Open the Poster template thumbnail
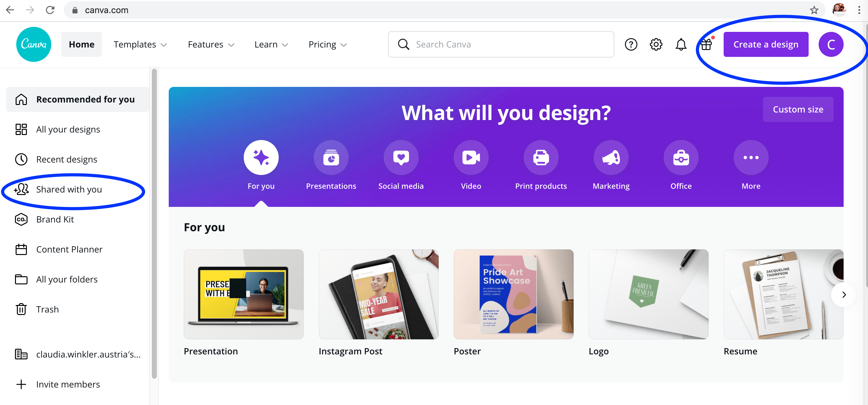The width and height of the screenshot is (868, 405). 513,294
